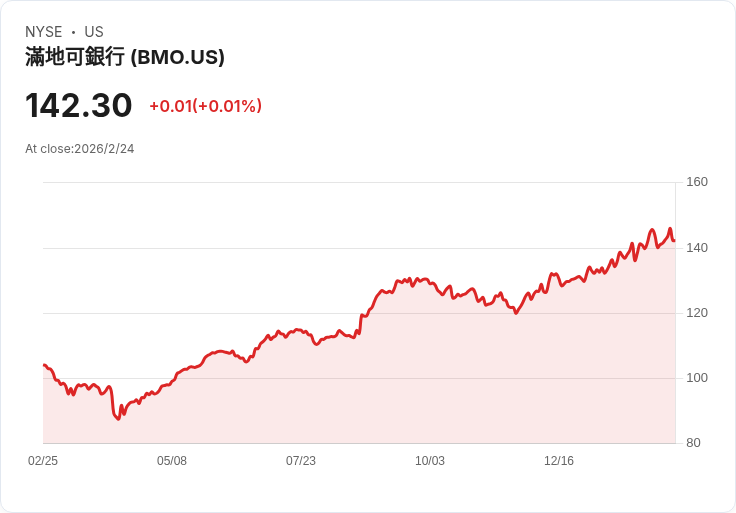The width and height of the screenshot is (736, 513).
Task: Click the leftmost start of the price line
Action: point(44,365)
